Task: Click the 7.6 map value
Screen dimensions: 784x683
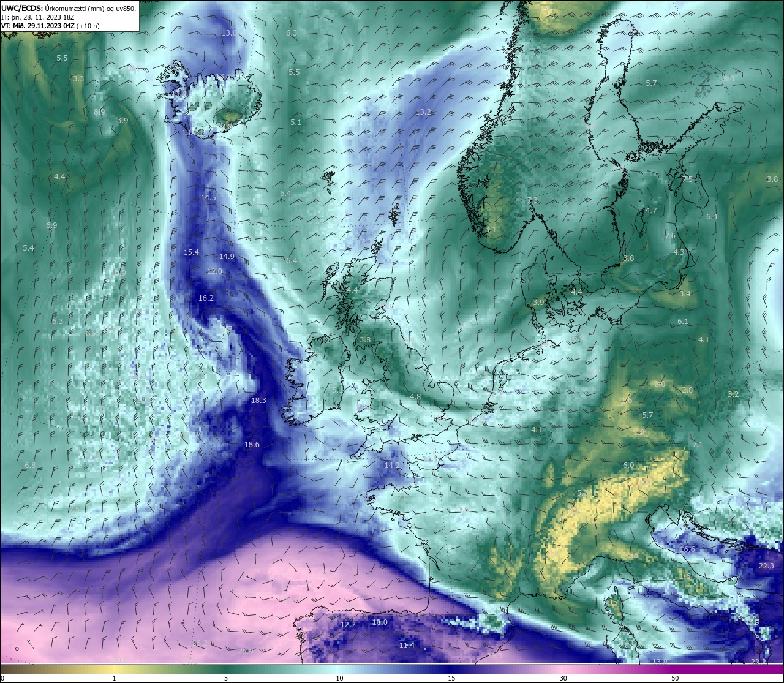Action: click(x=670, y=236)
